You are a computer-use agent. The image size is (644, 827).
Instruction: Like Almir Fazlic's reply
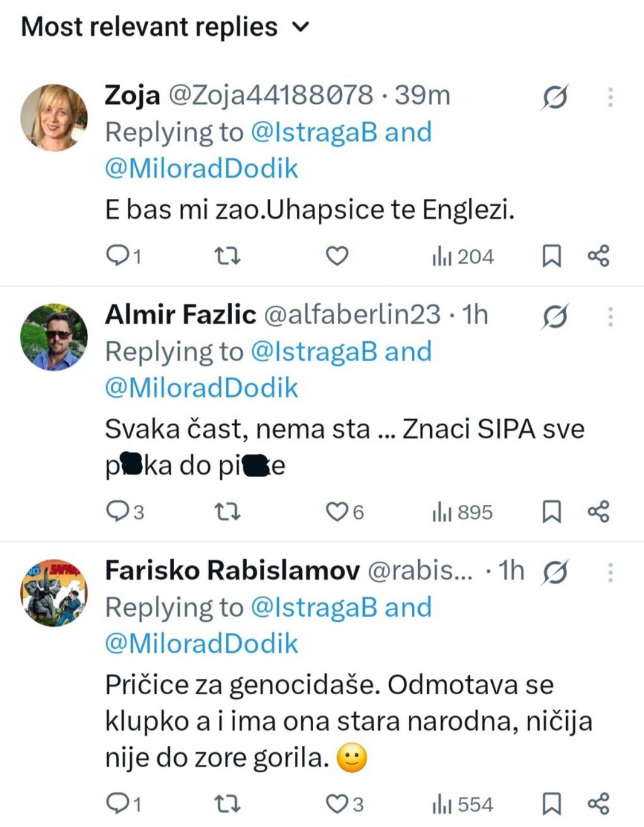(337, 512)
